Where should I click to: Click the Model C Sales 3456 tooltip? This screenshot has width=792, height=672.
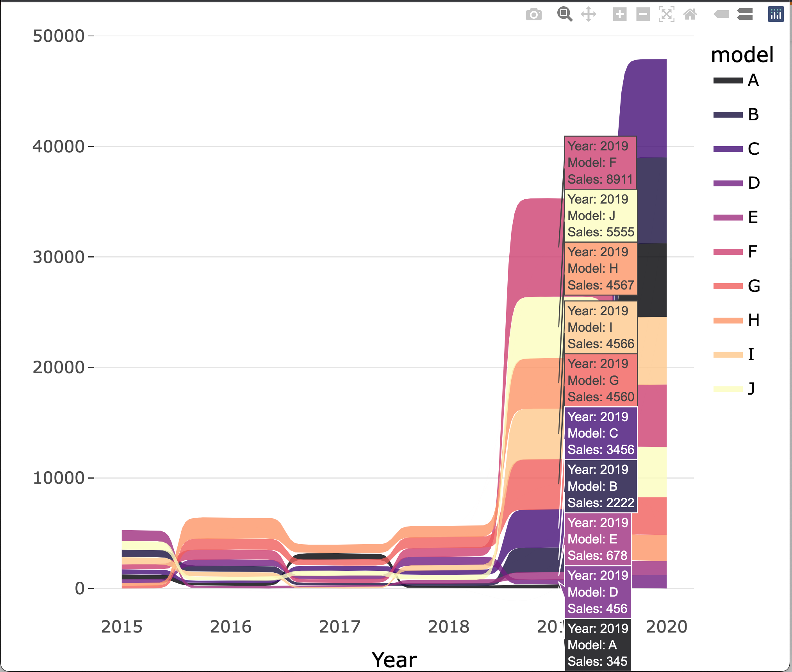(x=601, y=433)
